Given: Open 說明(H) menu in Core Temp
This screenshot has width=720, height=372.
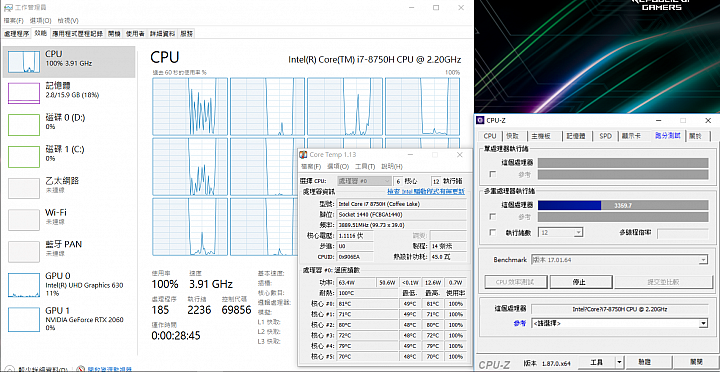Looking at the screenshot, I should (392, 166).
